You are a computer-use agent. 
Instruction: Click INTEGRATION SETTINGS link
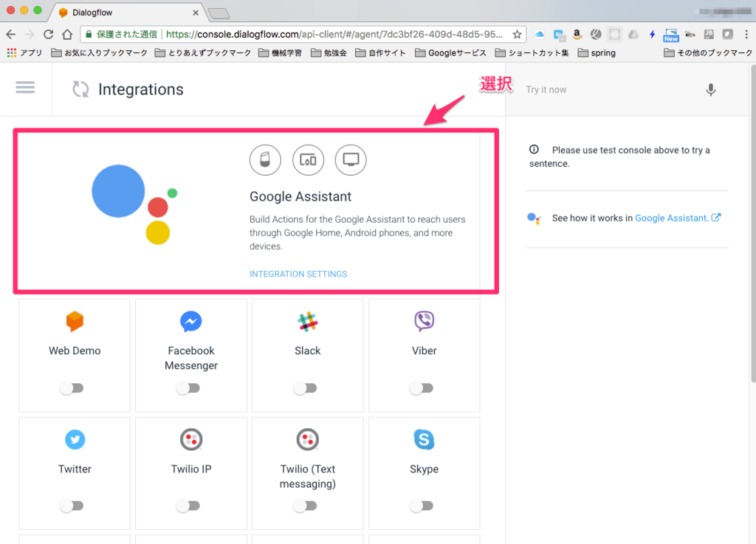(x=298, y=274)
